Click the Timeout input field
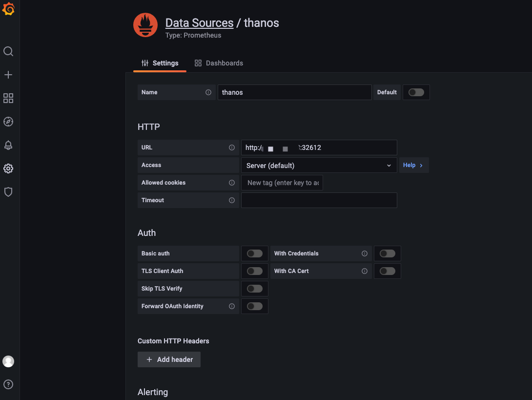This screenshot has width=532, height=400. point(319,200)
